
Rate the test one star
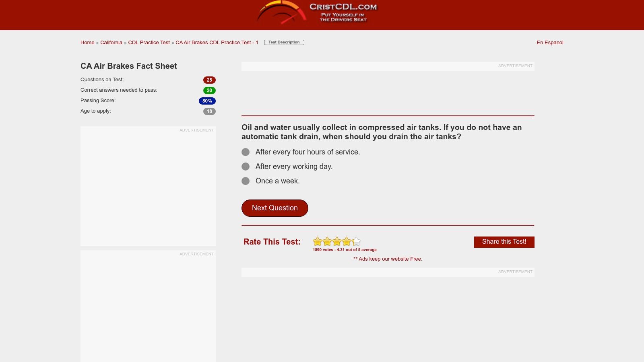(318, 241)
